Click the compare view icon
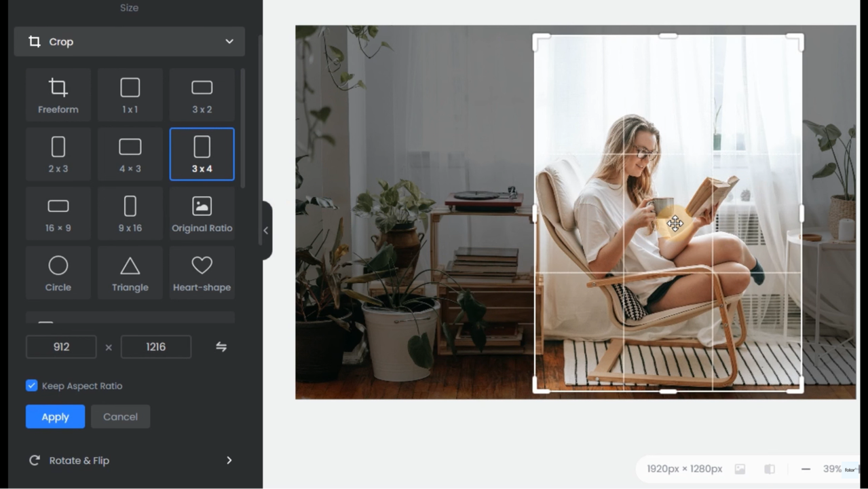 (x=770, y=469)
